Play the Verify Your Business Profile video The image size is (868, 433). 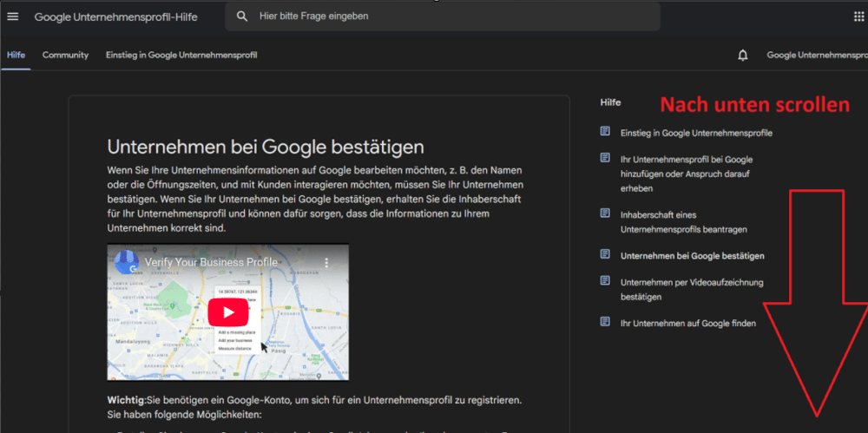click(228, 312)
